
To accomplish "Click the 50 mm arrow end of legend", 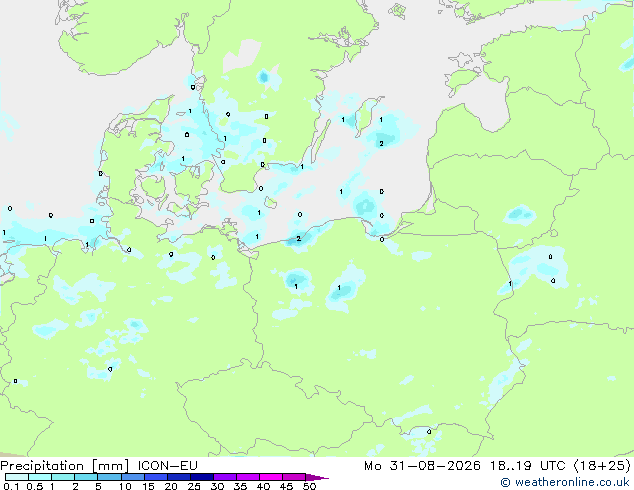I will (317, 477).
